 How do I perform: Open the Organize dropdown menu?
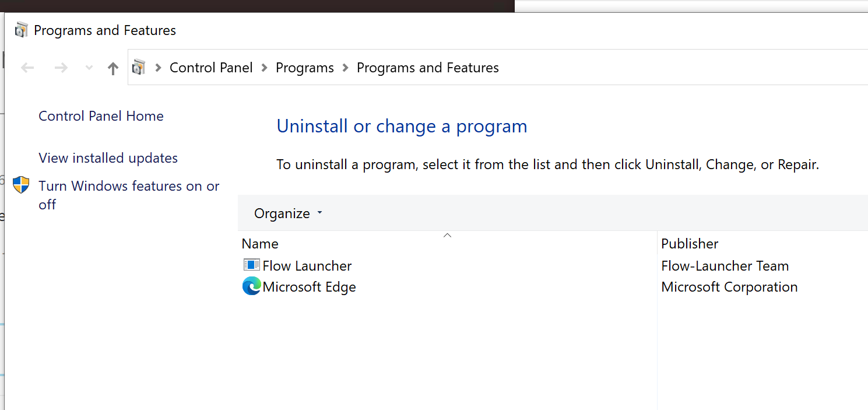coord(288,213)
